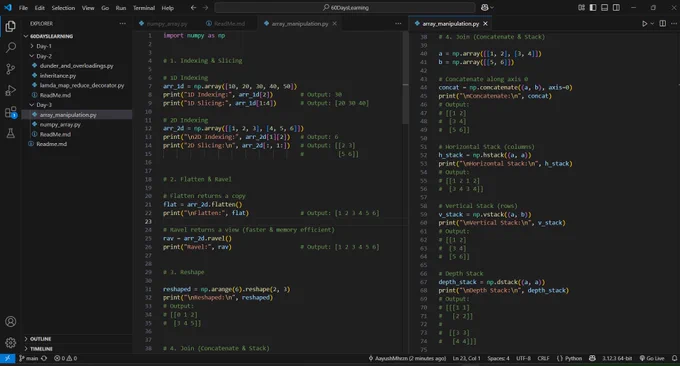This screenshot has width=680, height=366.
Task: Select Python interpreter 3.12.3 64-bit
Action: 617,358
